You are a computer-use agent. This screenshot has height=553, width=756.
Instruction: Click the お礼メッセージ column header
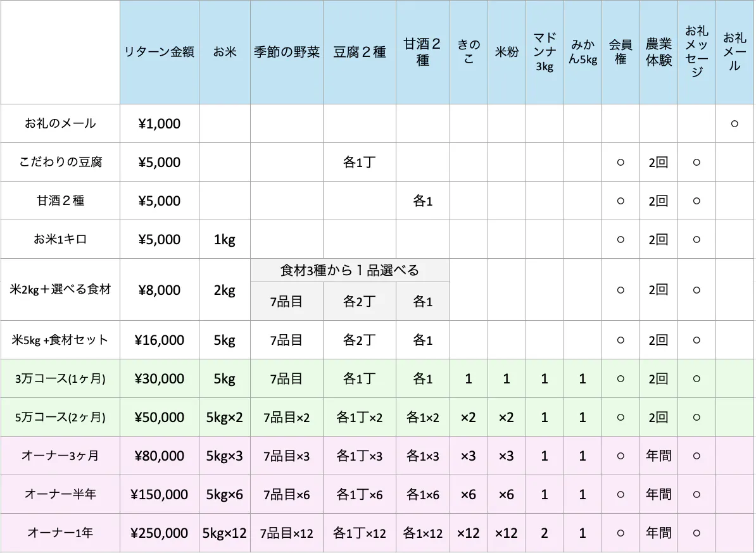[x=696, y=53]
